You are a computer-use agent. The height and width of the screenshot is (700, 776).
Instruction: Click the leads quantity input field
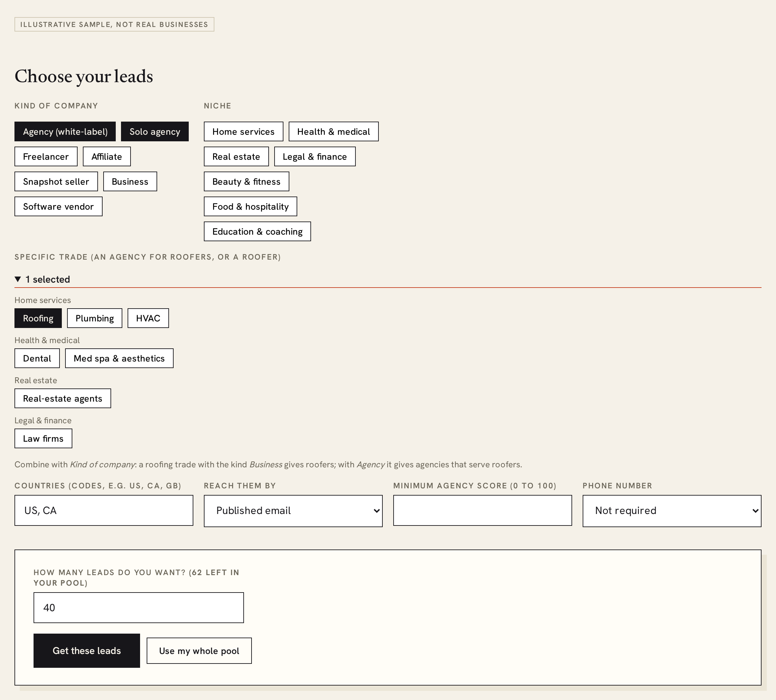[138, 608]
